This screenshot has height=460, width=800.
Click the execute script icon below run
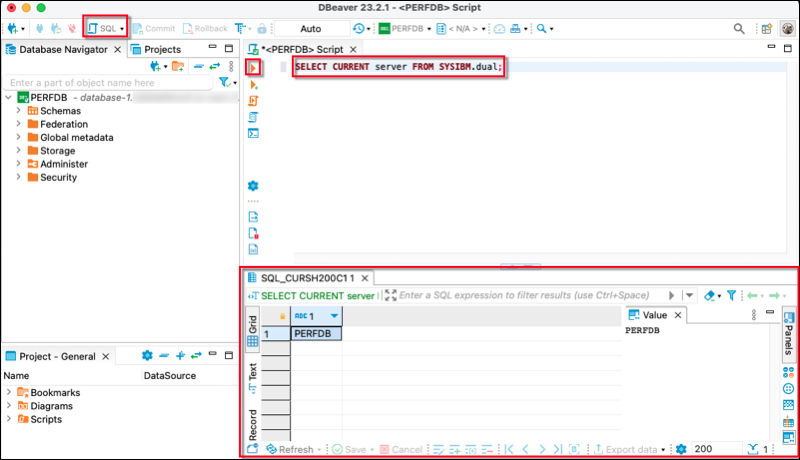[x=253, y=85]
